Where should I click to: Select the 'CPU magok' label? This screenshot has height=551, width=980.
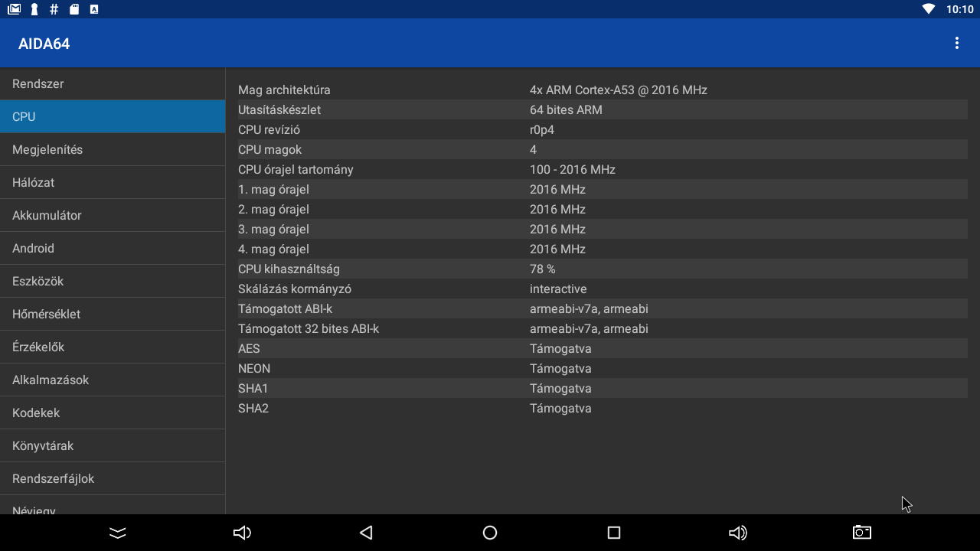pos(270,149)
